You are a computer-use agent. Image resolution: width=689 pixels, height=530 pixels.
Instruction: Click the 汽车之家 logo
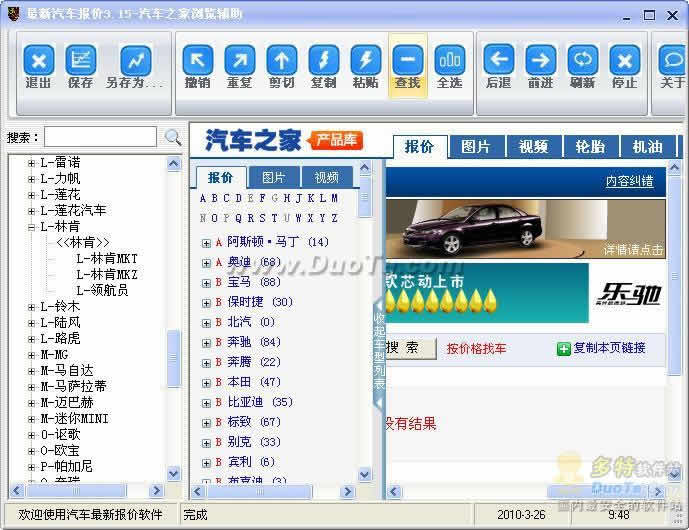coord(253,141)
